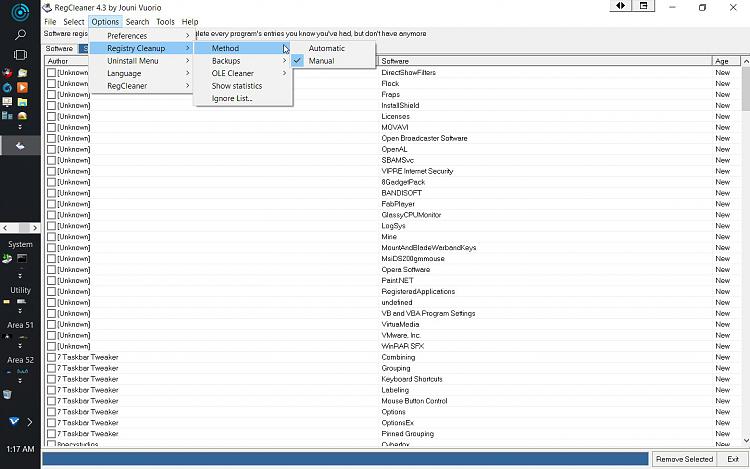
Task: Open the blue swirl app on taskbar
Action: [x=7, y=87]
